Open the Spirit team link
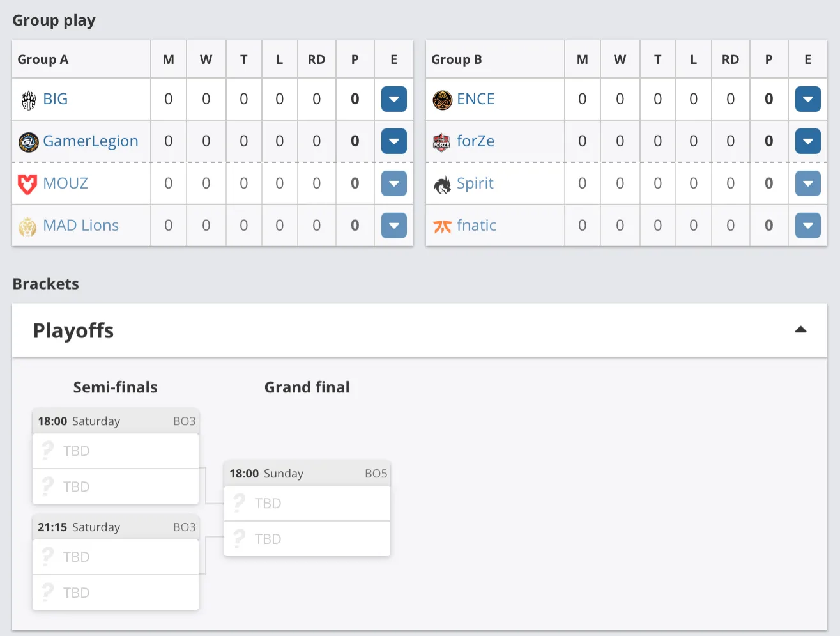Viewport: 840px width, 636px height. (x=475, y=183)
